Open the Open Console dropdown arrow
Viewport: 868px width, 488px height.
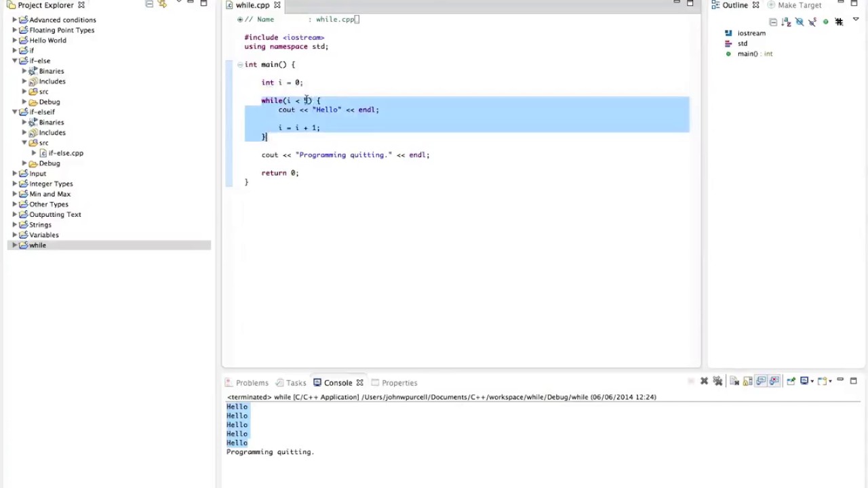(830, 382)
